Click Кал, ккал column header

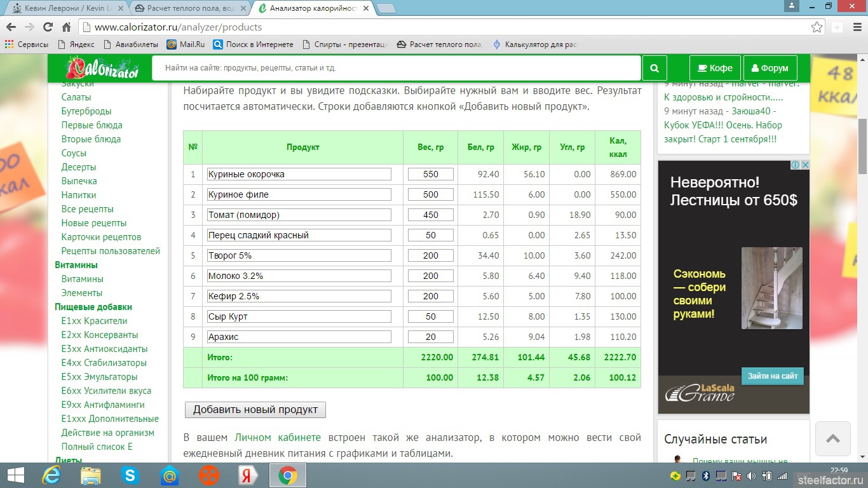click(618, 147)
